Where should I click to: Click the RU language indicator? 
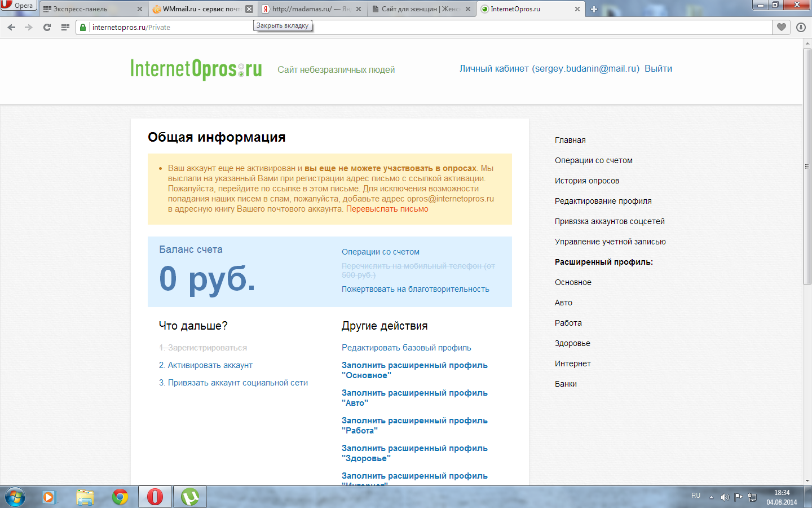pos(696,496)
